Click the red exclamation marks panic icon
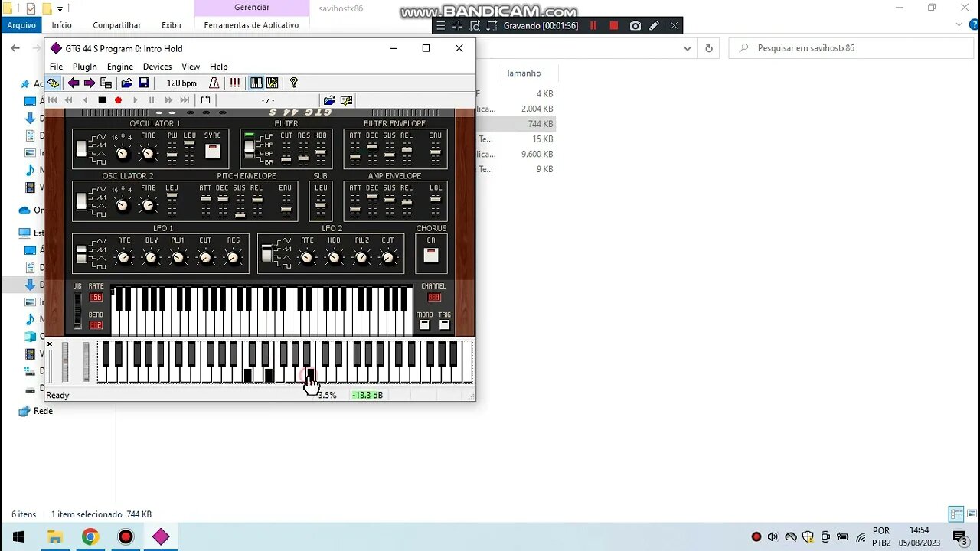 click(235, 83)
